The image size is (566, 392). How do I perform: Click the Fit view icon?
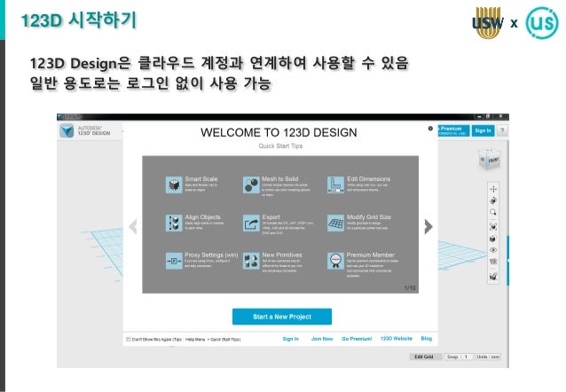click(x=493, y=227)
